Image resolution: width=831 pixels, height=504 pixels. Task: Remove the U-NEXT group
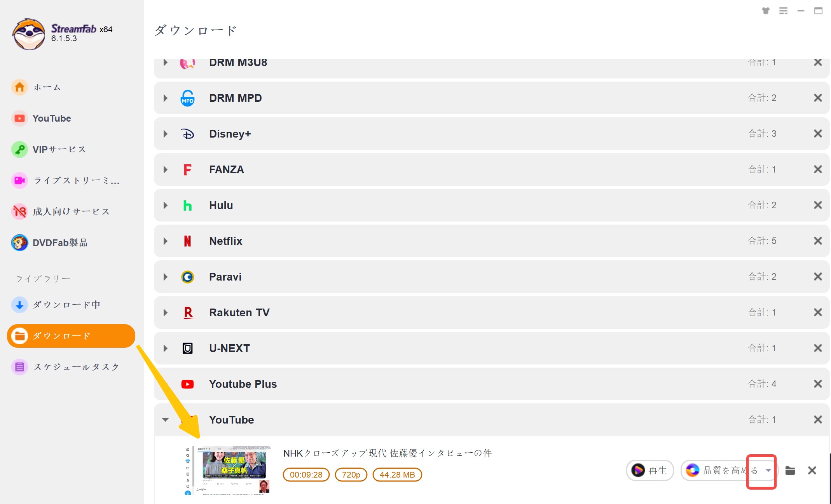[818, 348]
